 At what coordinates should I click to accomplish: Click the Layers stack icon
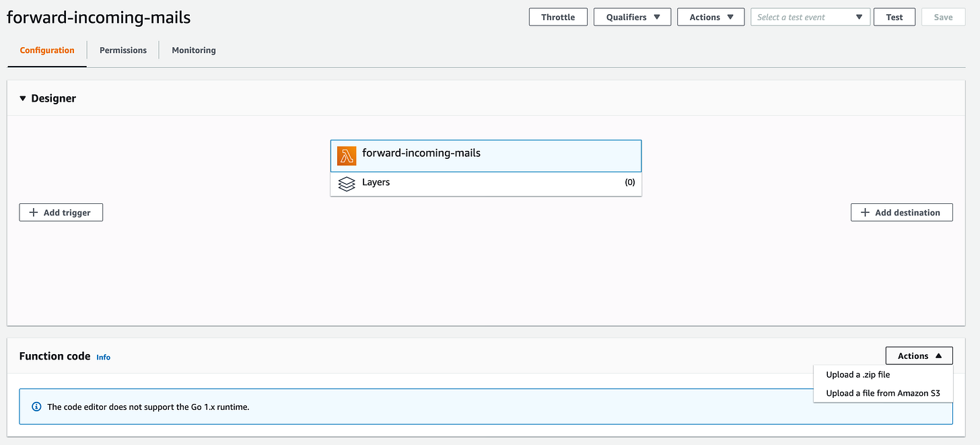347,184
